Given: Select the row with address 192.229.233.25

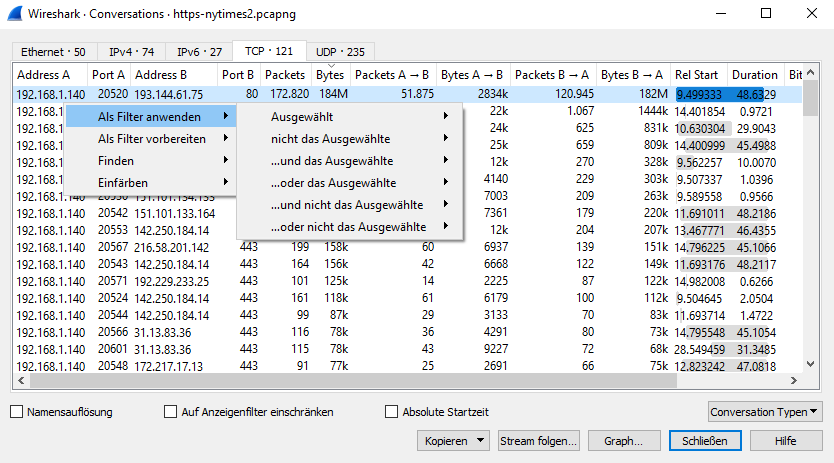Looking at the screenshot, I should pyautogui.click(x=407, y=281).
